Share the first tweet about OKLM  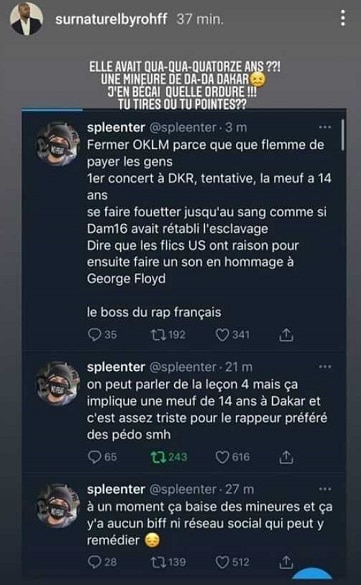tap(286, 335)
